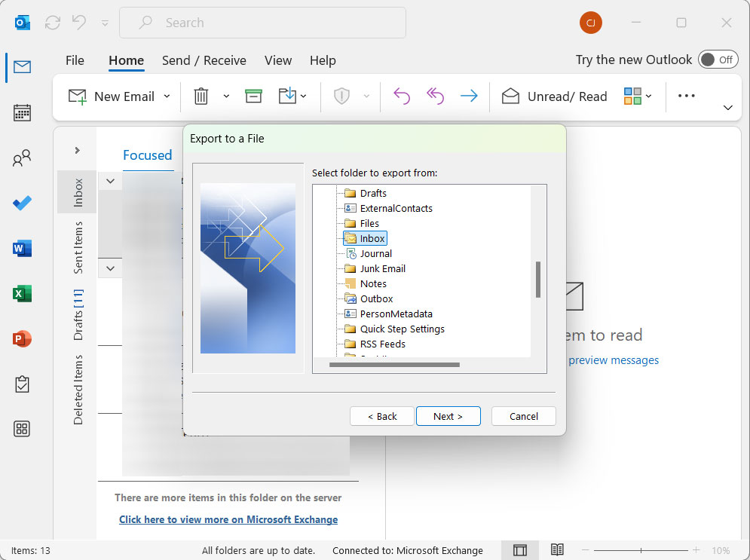Toggle the Try the new Outlook switch
The height and width of the screenshot is (560, 750).
pos(718,60)
